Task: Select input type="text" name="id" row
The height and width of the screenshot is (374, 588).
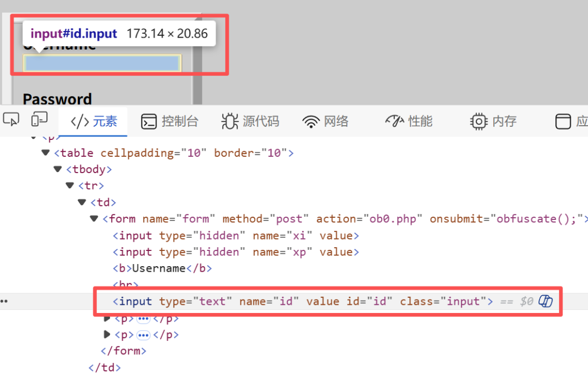Action: [303, 301]
